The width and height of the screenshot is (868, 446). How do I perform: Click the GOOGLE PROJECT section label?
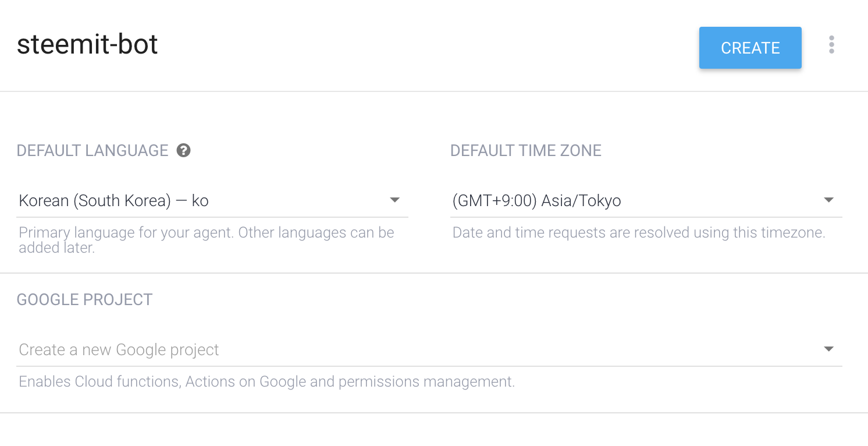tap(84, 300)
